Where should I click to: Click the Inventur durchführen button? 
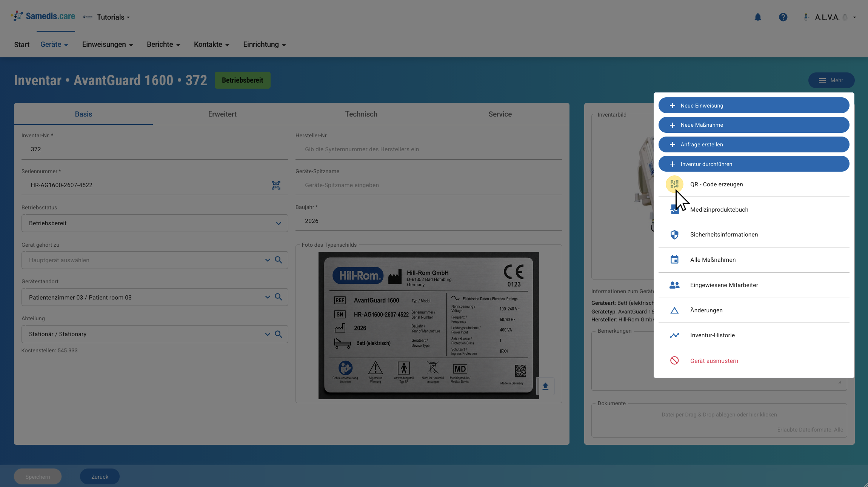(754, 164)
